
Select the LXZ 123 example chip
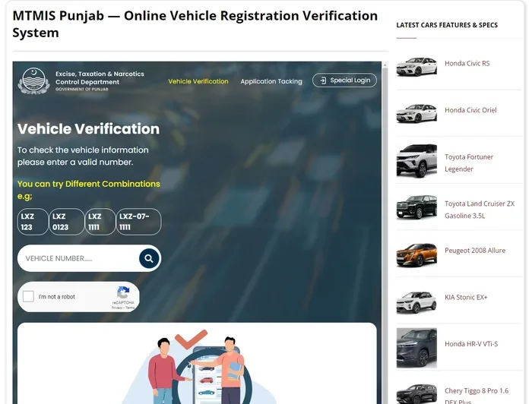[33, 222]
